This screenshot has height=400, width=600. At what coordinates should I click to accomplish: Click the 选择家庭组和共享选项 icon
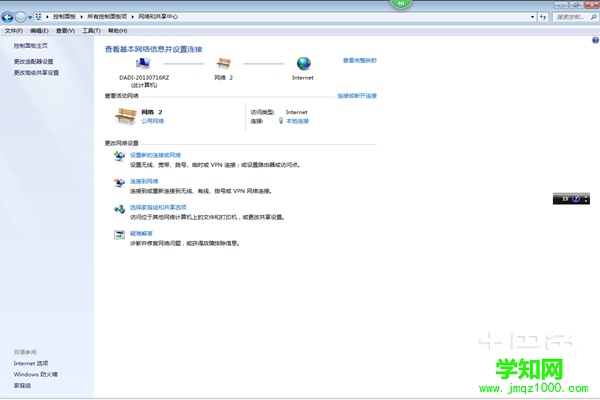tap(119, 209)
